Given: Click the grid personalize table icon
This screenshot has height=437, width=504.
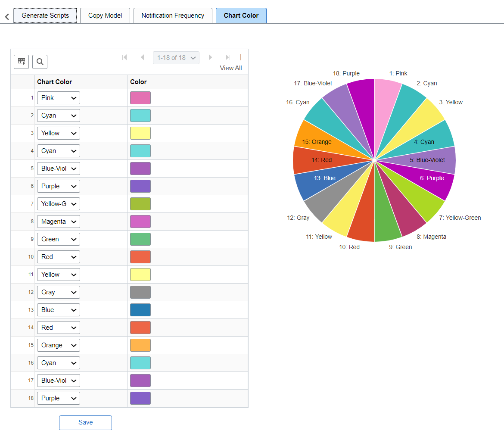Looking at the screenshot, I should (x=21, y=62).
